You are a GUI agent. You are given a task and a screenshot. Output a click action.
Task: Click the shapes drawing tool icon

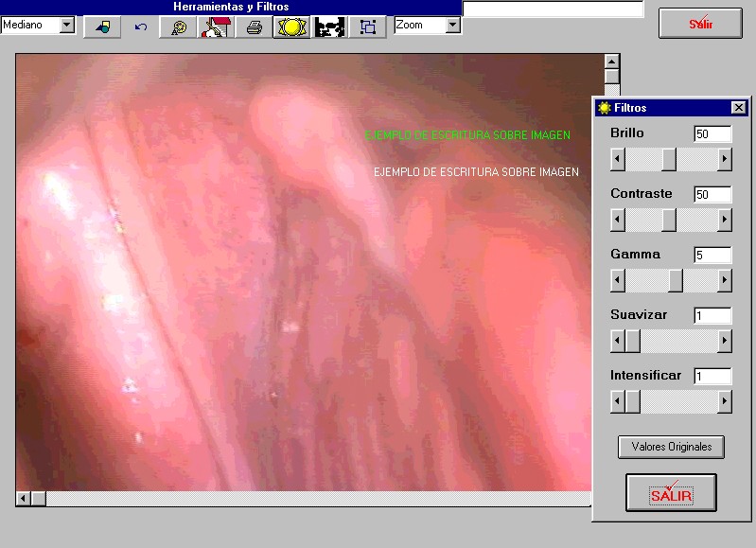pyautogui.click(x=102, y=27)
